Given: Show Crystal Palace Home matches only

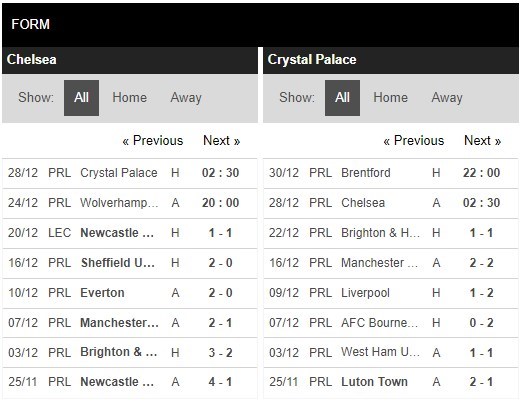Looking at the screenshot, I should coord(390,98).
